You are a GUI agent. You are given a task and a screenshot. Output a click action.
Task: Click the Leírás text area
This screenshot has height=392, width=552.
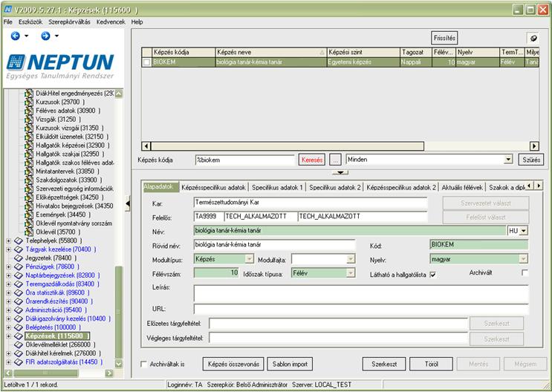[361, 294]
